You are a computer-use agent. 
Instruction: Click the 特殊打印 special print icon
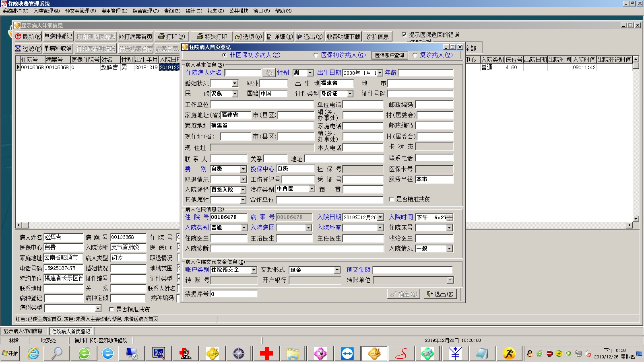(x=200, y=37)
